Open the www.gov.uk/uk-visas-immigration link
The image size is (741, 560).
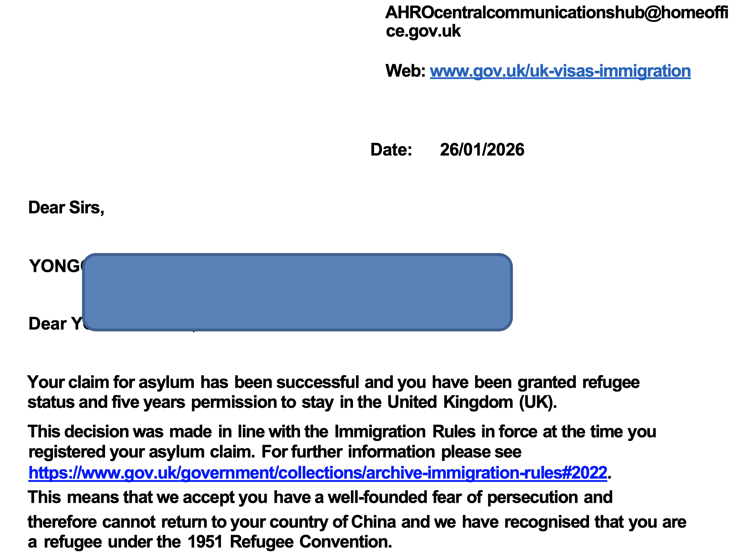click(560, 71)
